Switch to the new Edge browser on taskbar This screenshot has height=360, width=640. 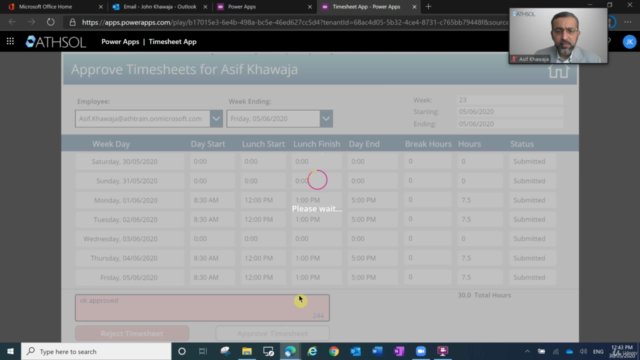[290, 351]
